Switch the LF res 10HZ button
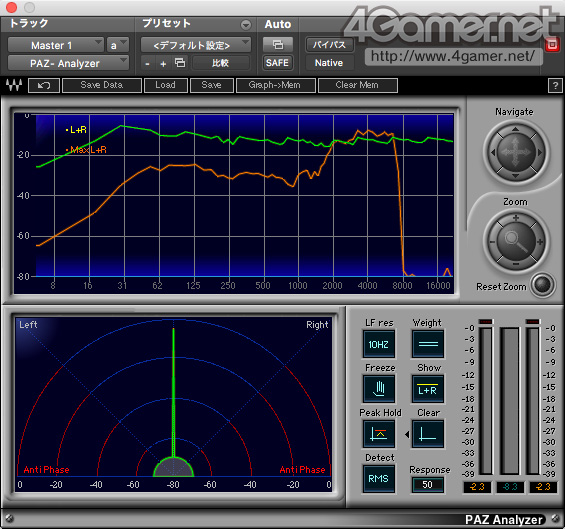Screen dimensions: 565x529 [379, 344]
